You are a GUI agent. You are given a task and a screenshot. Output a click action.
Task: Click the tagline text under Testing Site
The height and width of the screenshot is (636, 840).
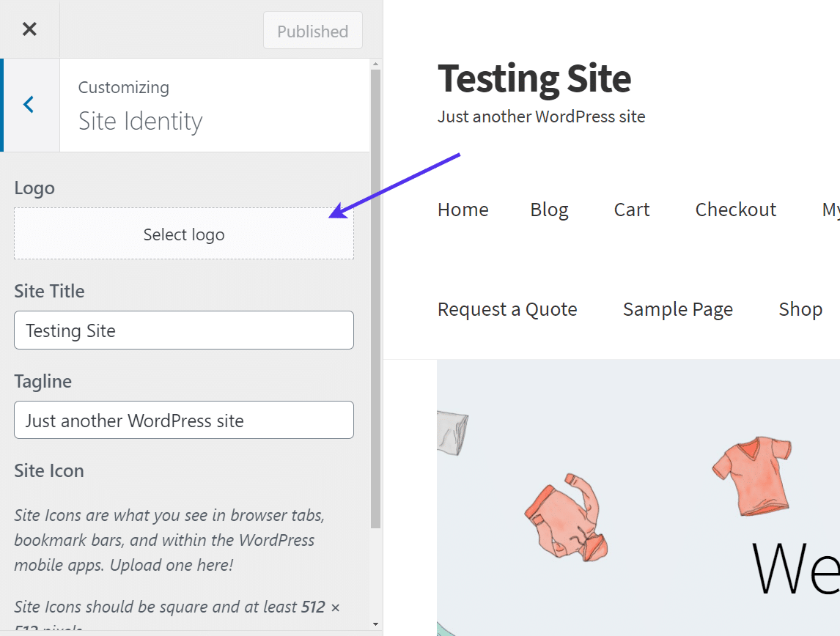[x=541, y=117]
